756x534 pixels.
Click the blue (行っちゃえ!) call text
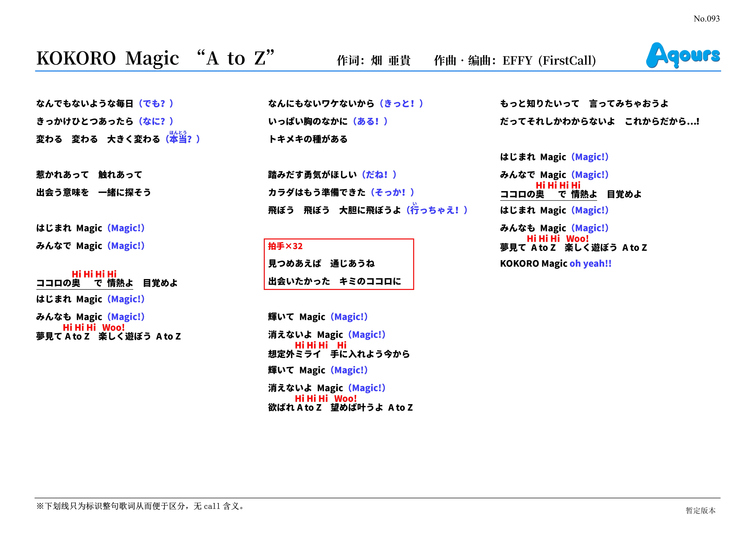tap(437, 210)
